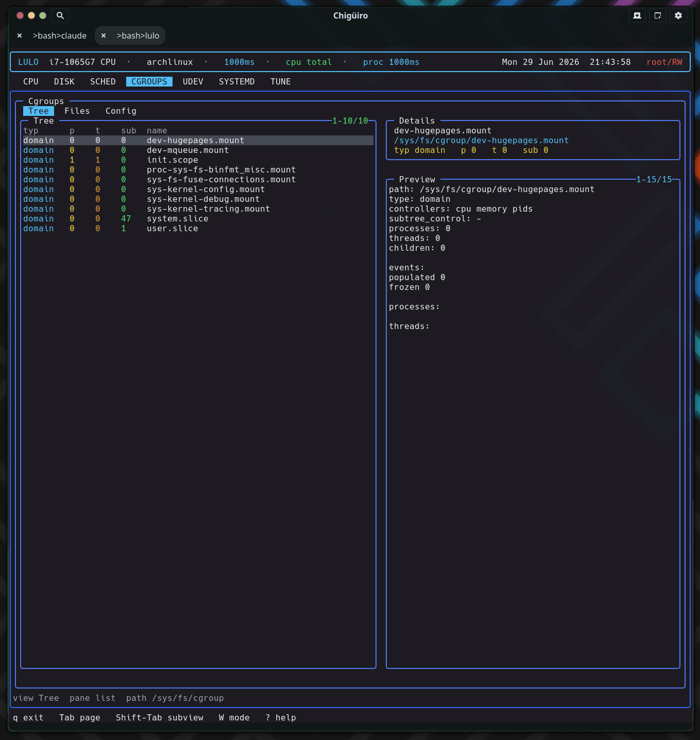The image size is (700, 740).
Task: Click the 'typ domain' value in Details
Action: [x=420, y=150]
